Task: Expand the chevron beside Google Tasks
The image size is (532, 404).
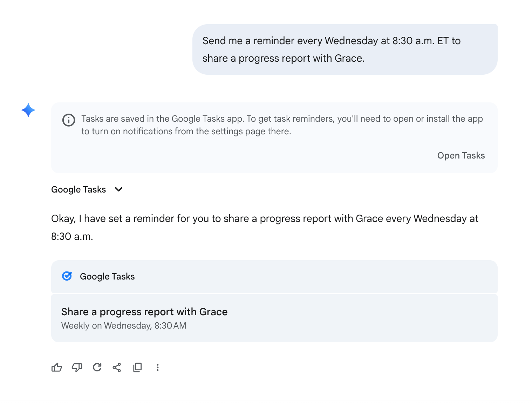Action: pyautogui.click(x=119, y=189)
